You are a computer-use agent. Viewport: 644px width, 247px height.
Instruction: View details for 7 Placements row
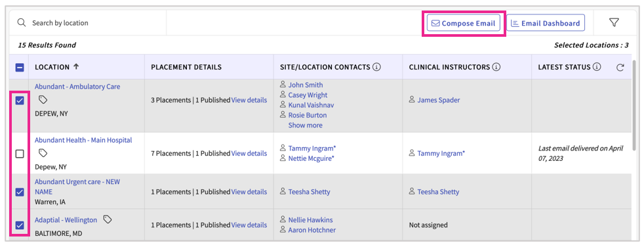point(249,153)
